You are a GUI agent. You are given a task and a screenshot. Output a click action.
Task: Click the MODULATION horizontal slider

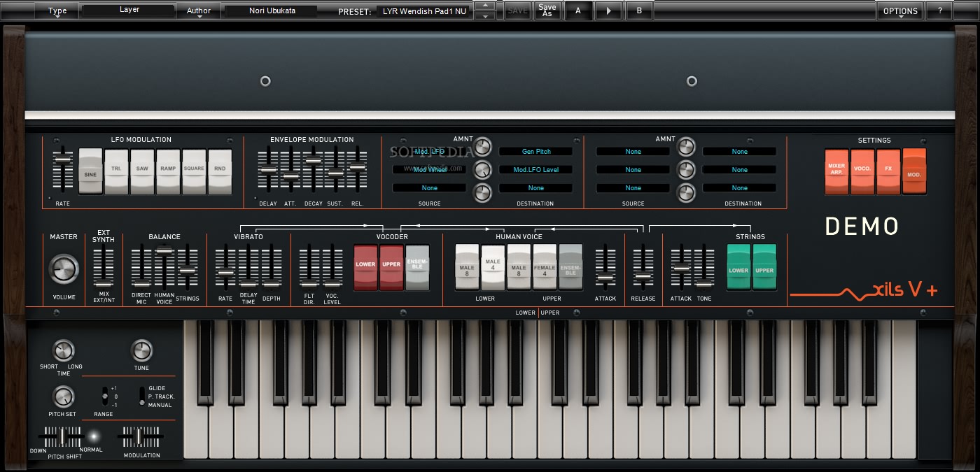pos(139,437)
